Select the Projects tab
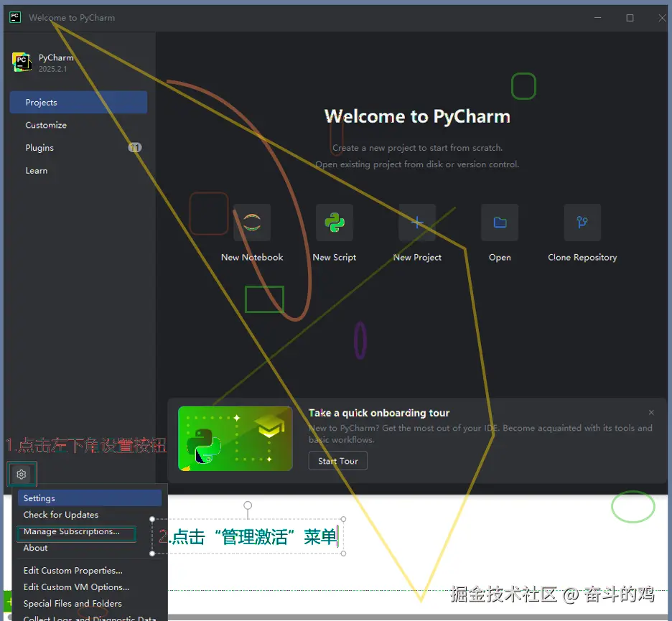The width and height of the screenshot is (672, 621). (x=78, y=102)
